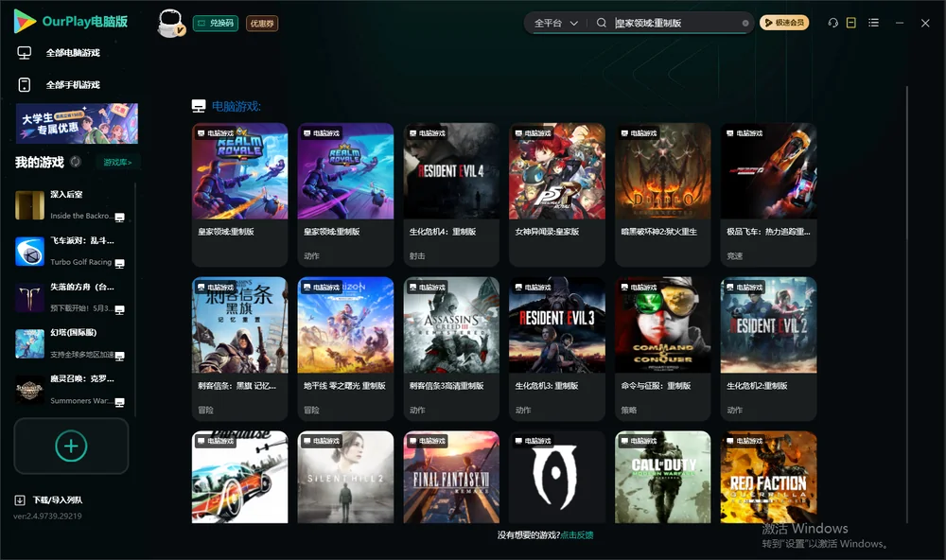
Task: Focus the search field containing 皇家领域:重制版
Action: tap(677, 23)
